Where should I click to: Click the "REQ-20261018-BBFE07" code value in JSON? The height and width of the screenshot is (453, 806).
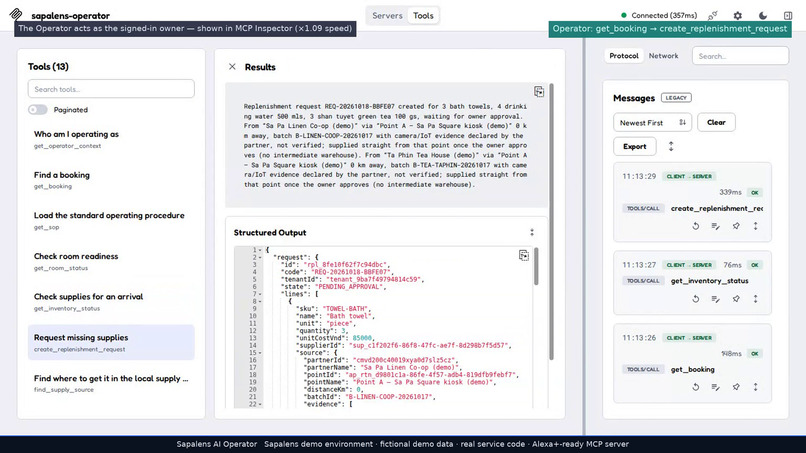coord(351,272)
